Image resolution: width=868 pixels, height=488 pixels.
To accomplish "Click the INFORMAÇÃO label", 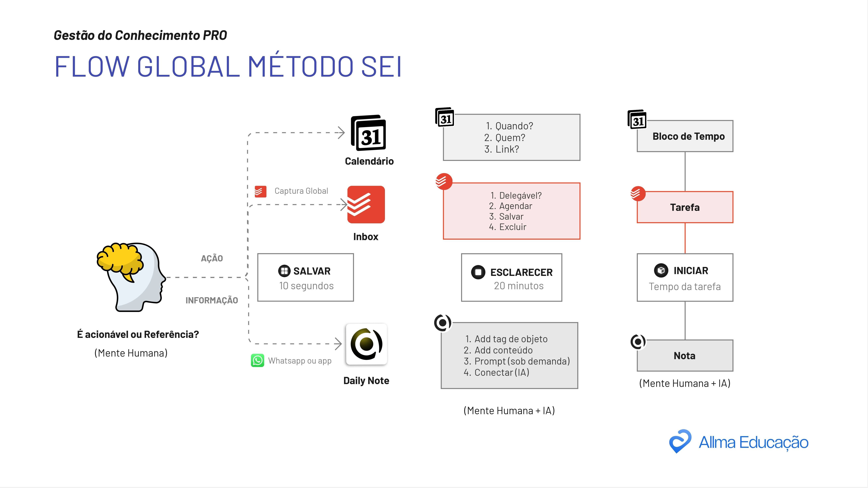I will [212, 300].
